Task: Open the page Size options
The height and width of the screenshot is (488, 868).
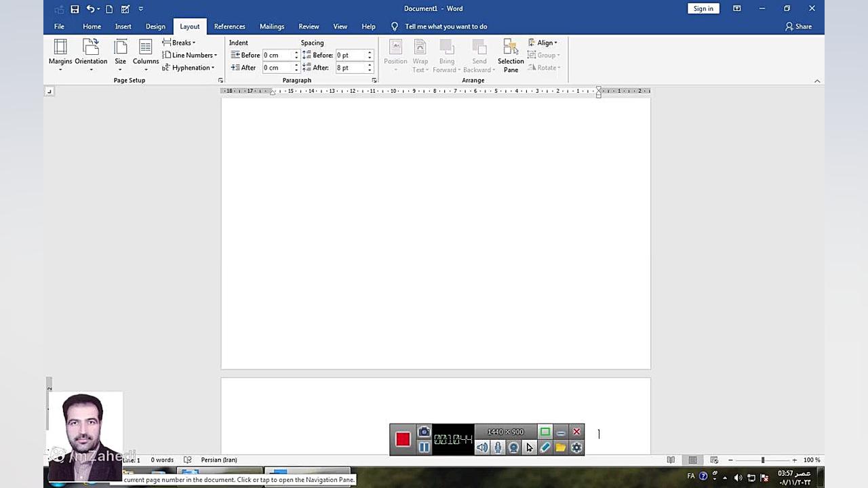Action: [x=120, y=54]
